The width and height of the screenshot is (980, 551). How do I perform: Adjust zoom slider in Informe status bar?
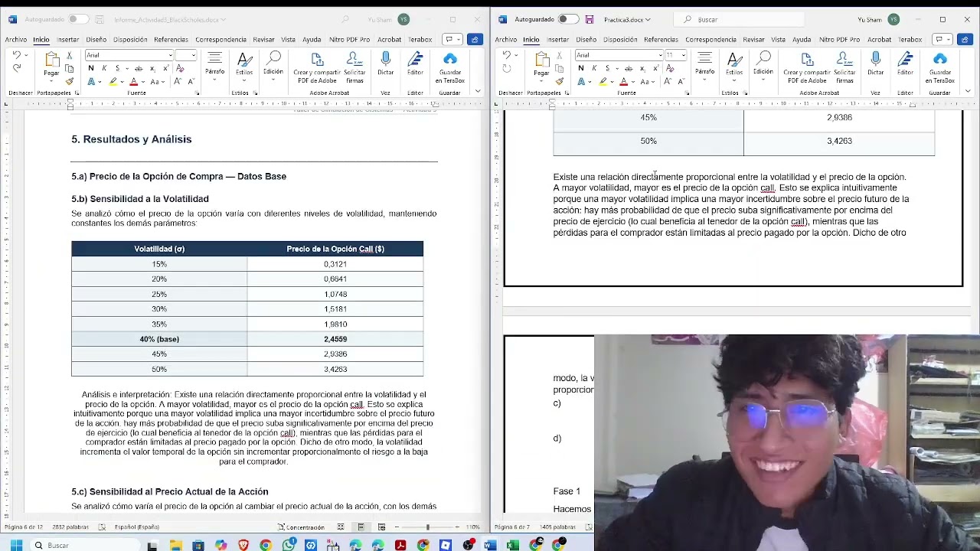pos(428,527)
